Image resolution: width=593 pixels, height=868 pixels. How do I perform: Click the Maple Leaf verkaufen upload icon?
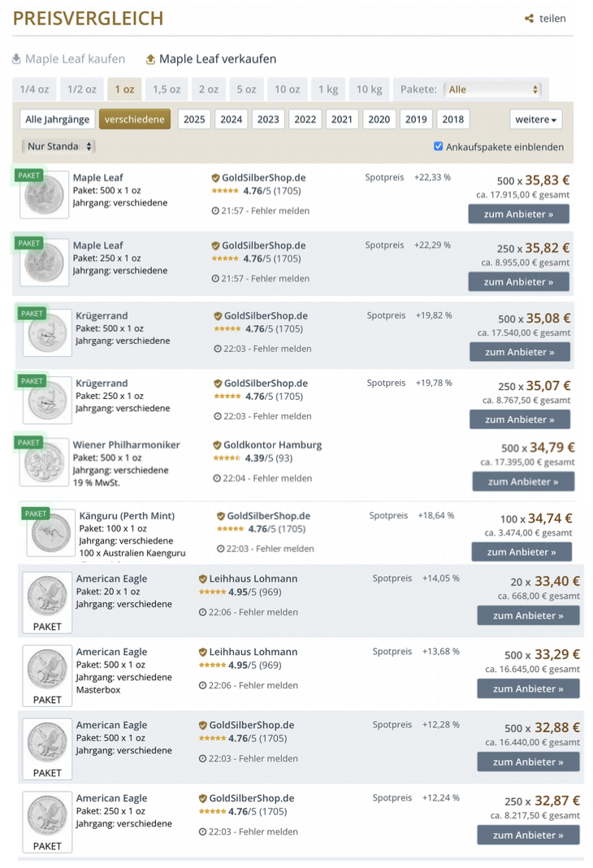[x=150, y=59]
